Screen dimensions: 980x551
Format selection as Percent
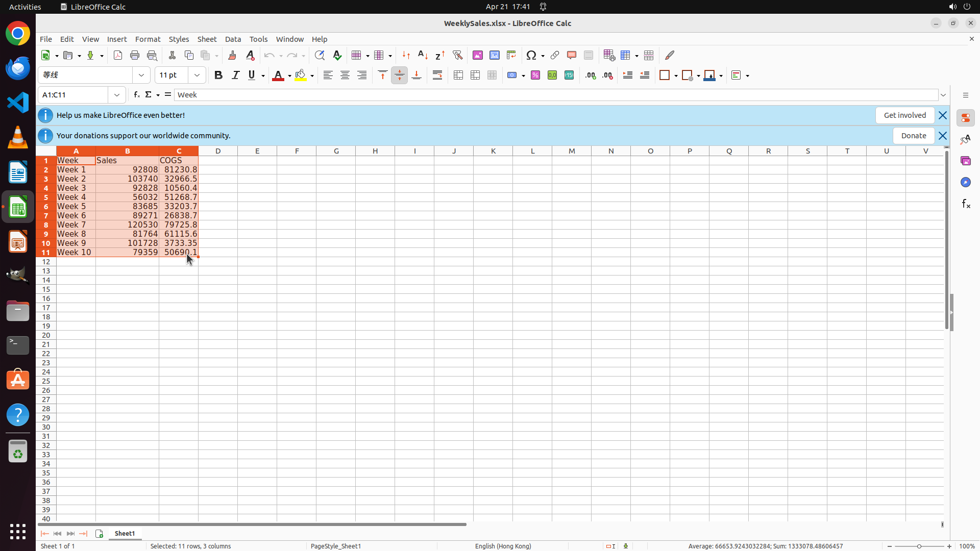[535, 76]
